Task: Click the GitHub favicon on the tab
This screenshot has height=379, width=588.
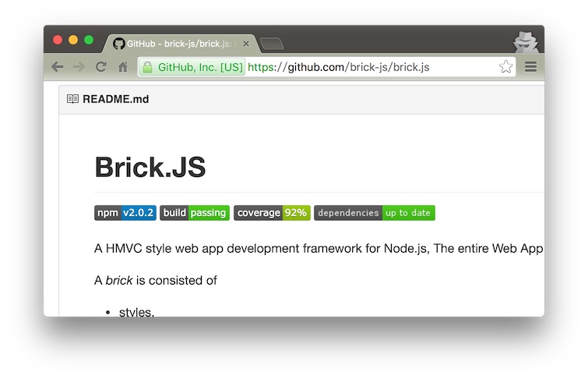Action: (119, 44)
